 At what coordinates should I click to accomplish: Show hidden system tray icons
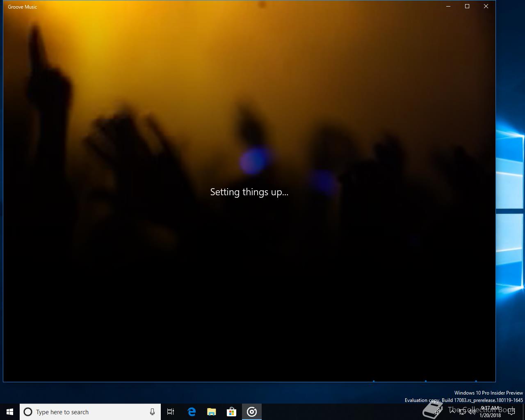click(x=452, y=411)
